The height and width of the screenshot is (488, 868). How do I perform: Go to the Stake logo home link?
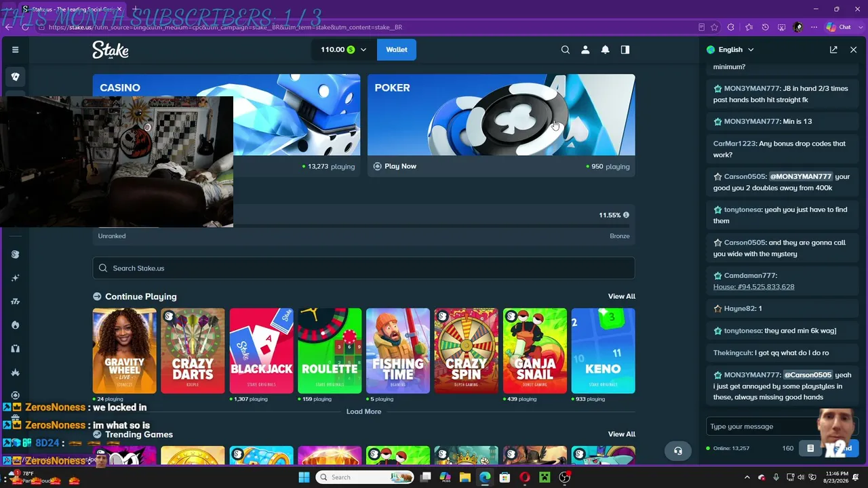pyautogui.click(x=111, y=49)
